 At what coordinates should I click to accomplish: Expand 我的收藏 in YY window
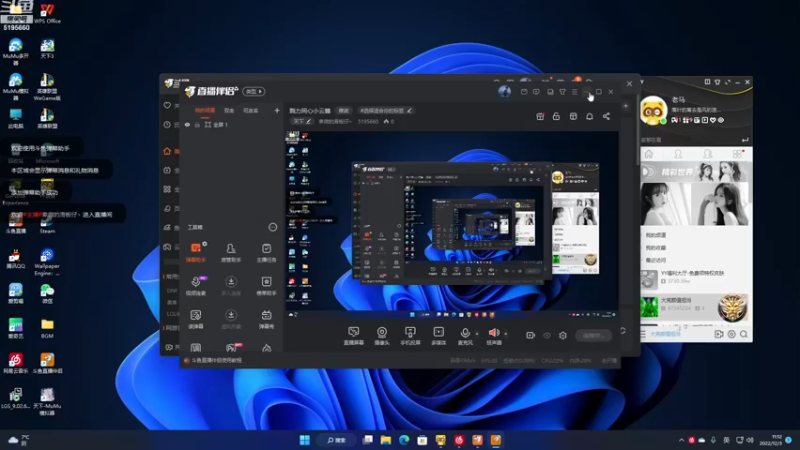[656, 247]
